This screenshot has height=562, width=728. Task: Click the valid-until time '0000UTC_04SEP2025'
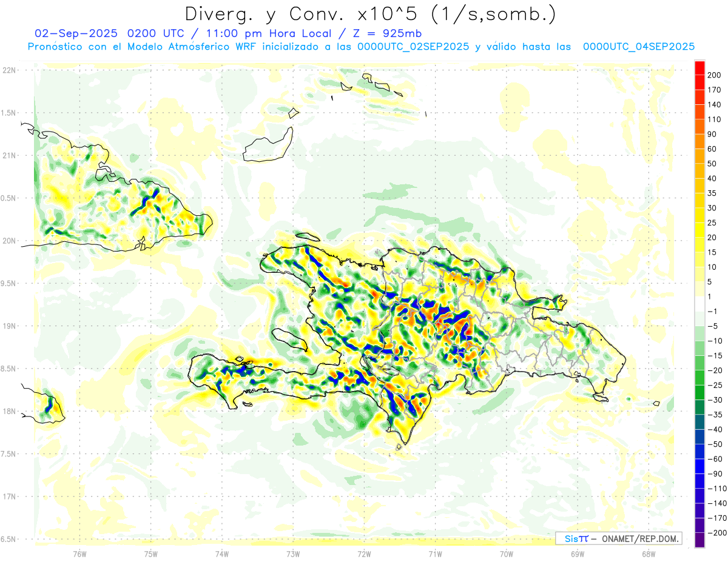tap(639, 47)
